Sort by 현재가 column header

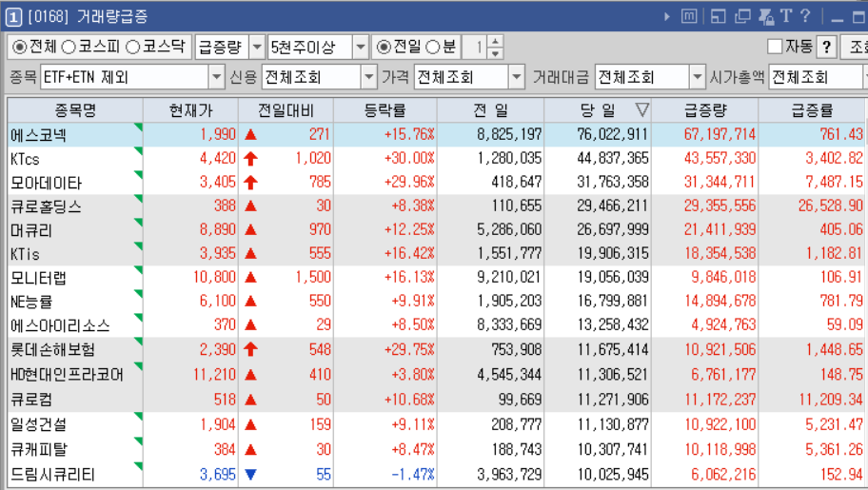click(190, 110)
